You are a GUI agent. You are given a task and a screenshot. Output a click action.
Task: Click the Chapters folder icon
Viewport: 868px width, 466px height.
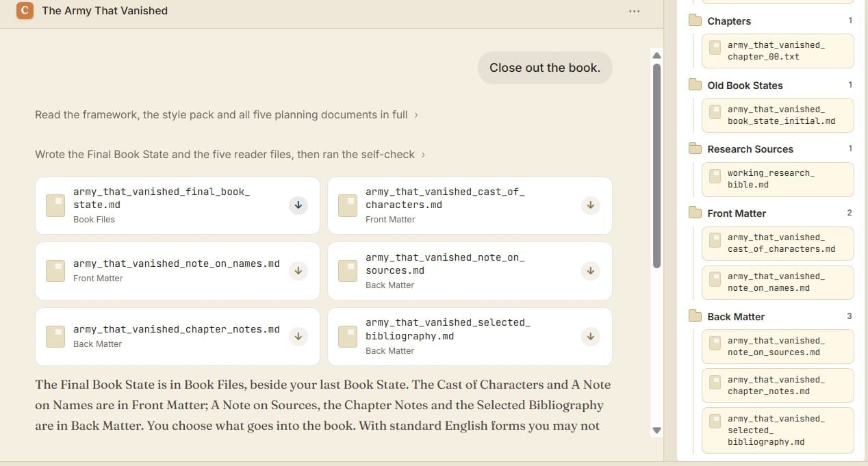(695, 21)
